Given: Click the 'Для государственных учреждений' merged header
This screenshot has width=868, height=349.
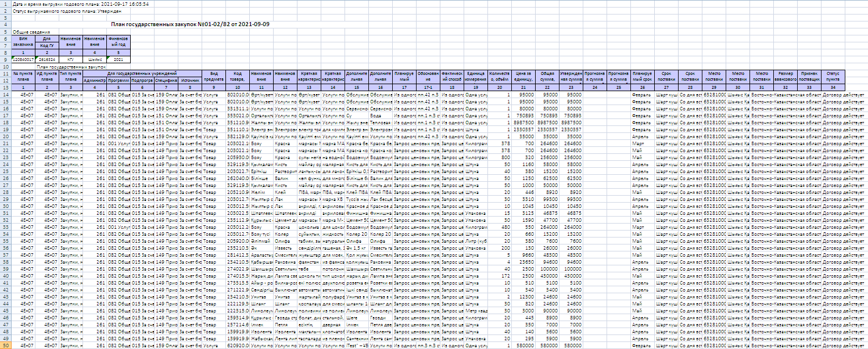Looking at the screenshot, I should [142, 73].
